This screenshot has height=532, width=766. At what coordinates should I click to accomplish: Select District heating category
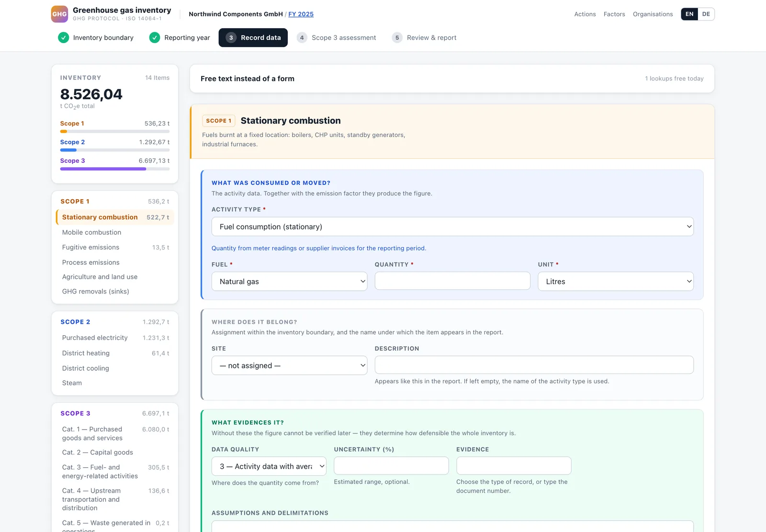pyautogui.click(x=115, y=353)
